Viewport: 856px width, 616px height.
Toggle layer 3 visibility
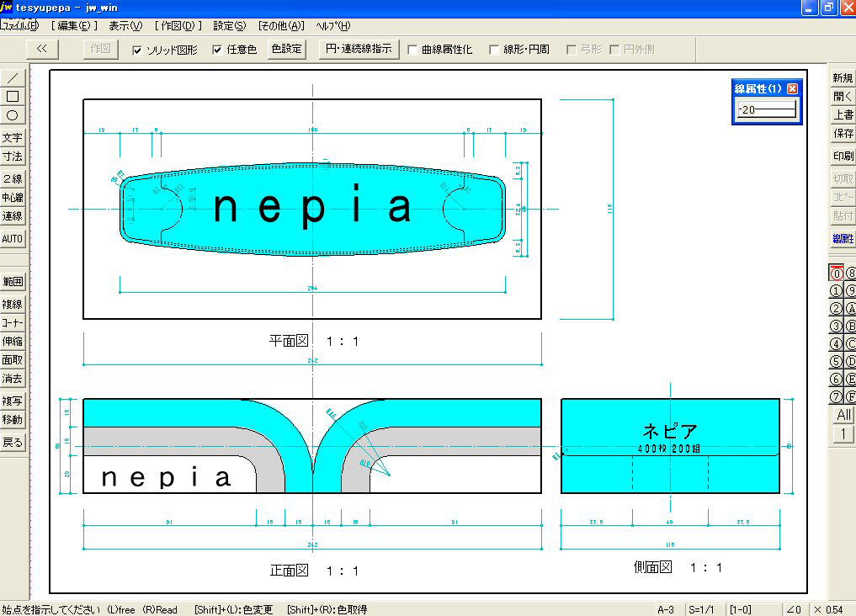pos(836,327)
